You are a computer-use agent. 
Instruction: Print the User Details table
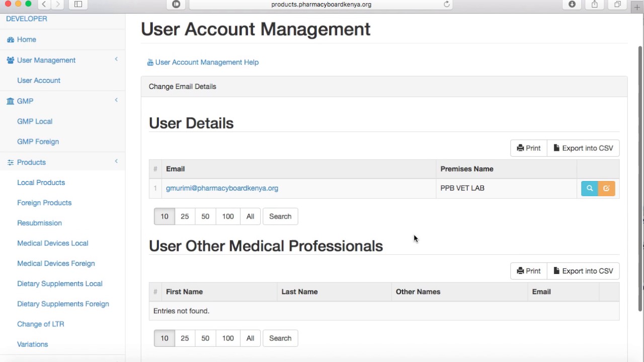point(528,148)
